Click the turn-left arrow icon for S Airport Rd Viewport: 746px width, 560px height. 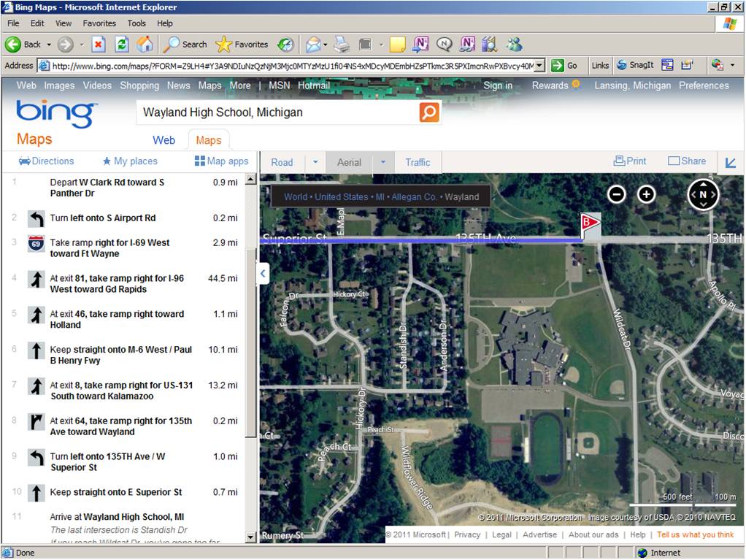coord(36,219)
